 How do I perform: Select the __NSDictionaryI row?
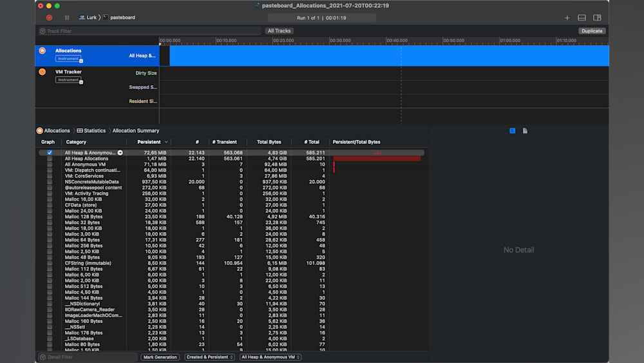232,304
